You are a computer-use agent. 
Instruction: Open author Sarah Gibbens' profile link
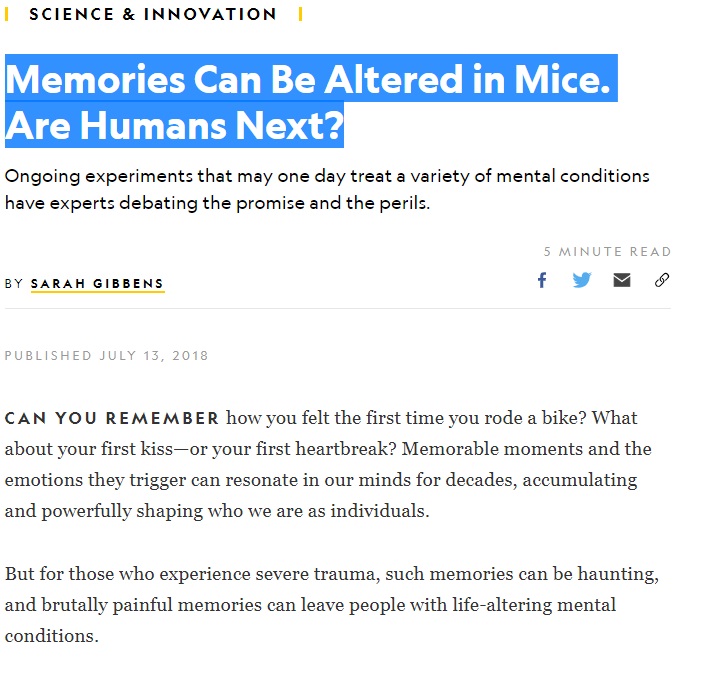[x=97, y=284]
